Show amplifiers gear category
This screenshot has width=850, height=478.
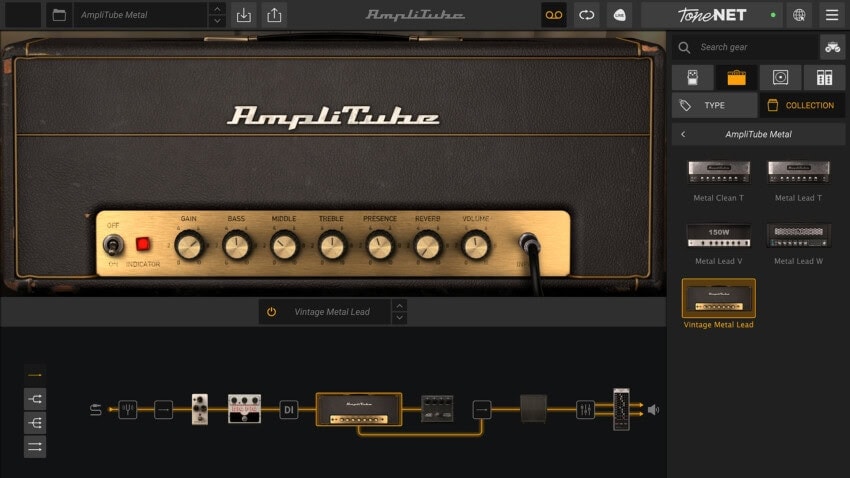736,77
